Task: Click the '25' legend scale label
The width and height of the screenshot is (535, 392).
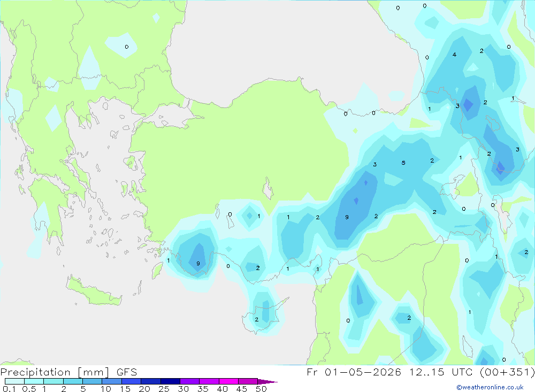Action: point(164,389)
